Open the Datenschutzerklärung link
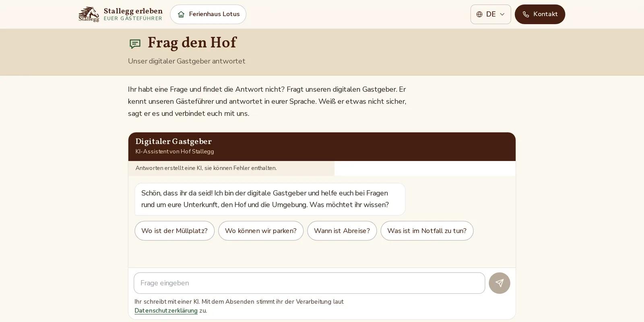644x322 pixels. [x=166, y=311]
